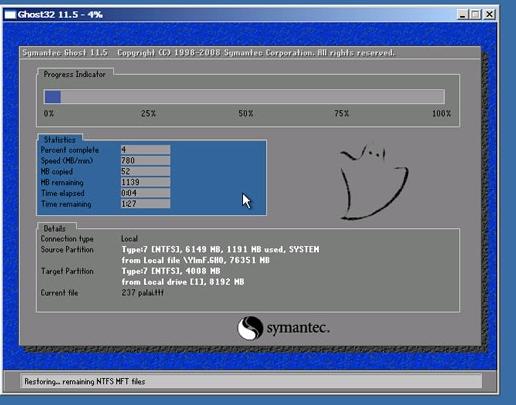Click the 'Local' connection type value
The width and height of the screenshot is (516, 405).
(x=129, y=239)
